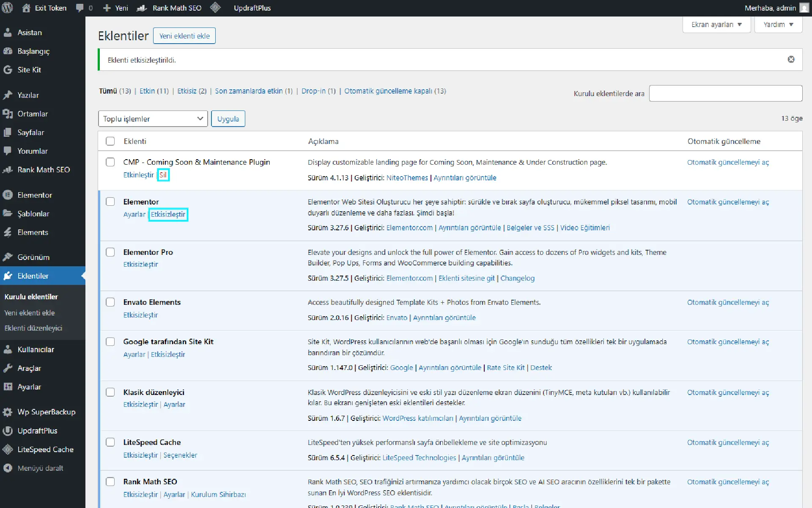Click the Eklentiler plug icon
This screenshot has height=508, width=812.
8,276
